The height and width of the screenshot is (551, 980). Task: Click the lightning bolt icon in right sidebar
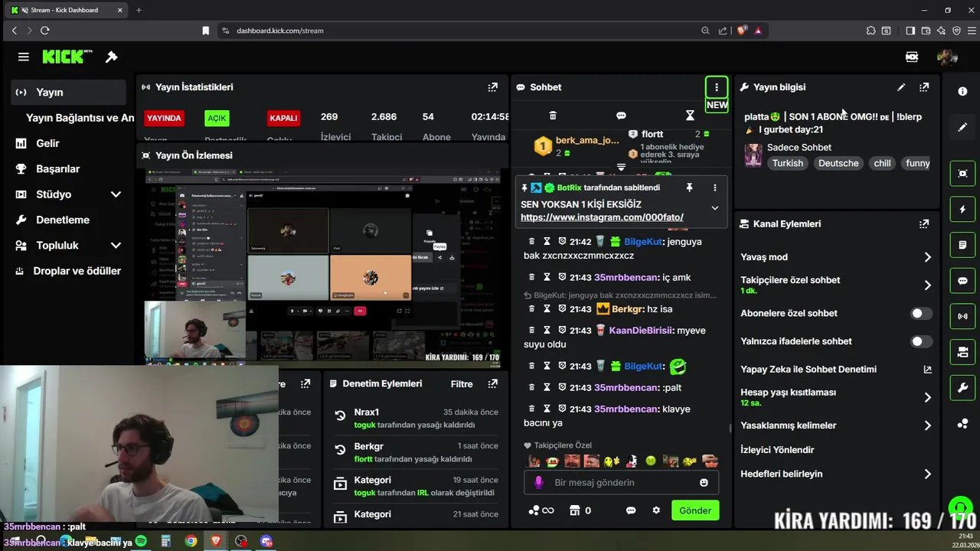pos(962,209)
